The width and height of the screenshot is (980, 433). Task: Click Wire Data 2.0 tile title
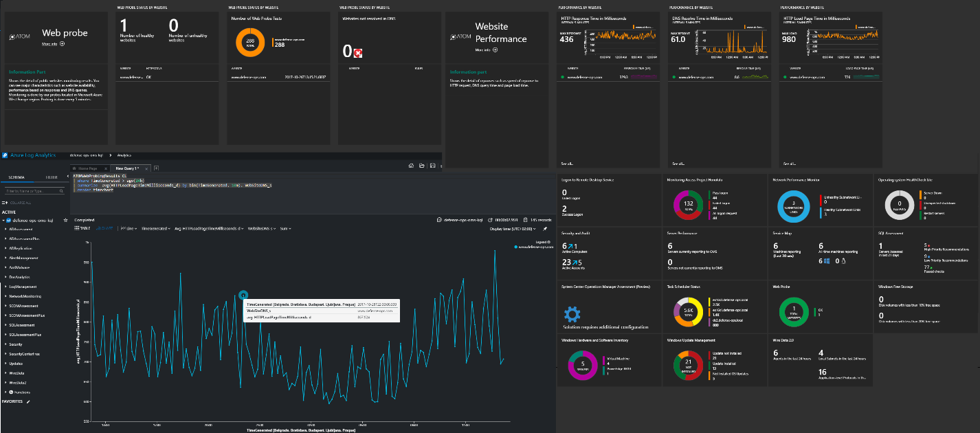[x=781, y=340]
